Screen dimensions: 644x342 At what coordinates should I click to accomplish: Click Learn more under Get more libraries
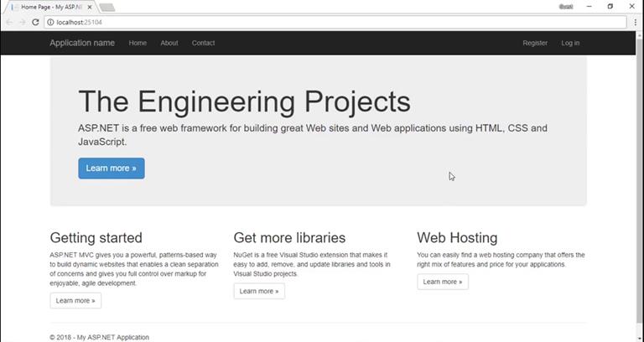point(259,291)
